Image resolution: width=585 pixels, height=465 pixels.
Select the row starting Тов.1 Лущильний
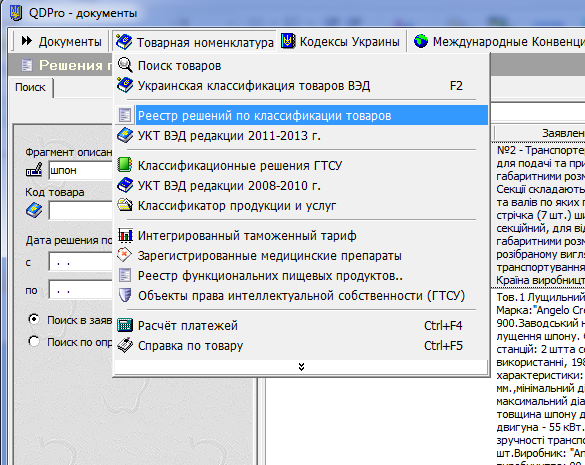[538, 377]
